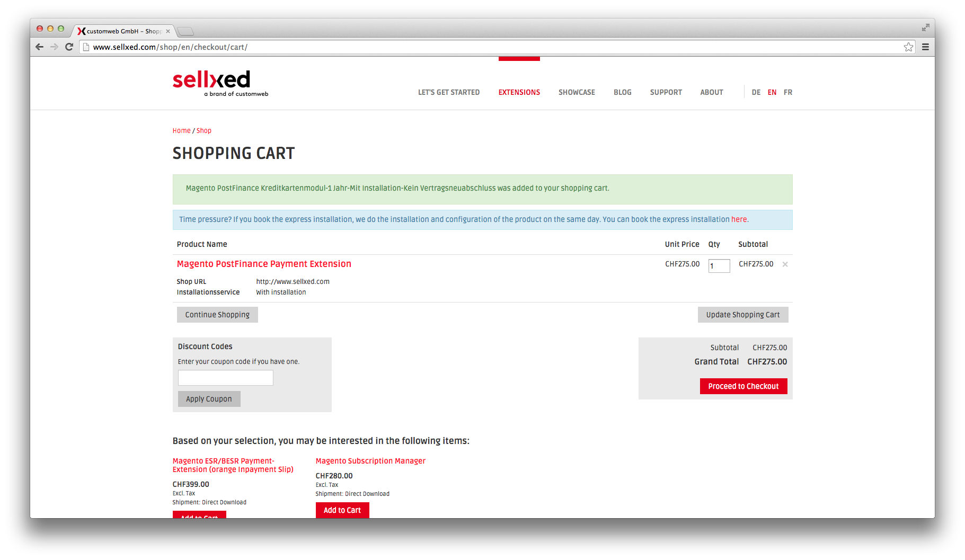
Task: Open the Chrome hamburger menu
Action: tap(925, 47)
